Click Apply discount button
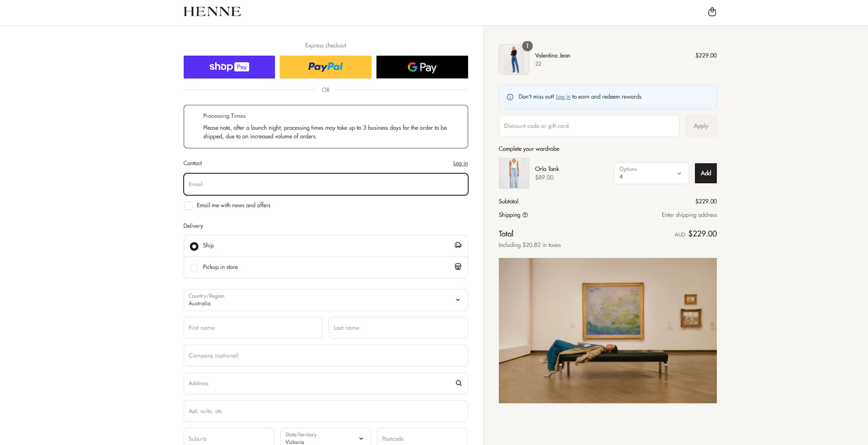The image size is (868, 445). click(x=701, y=126)
